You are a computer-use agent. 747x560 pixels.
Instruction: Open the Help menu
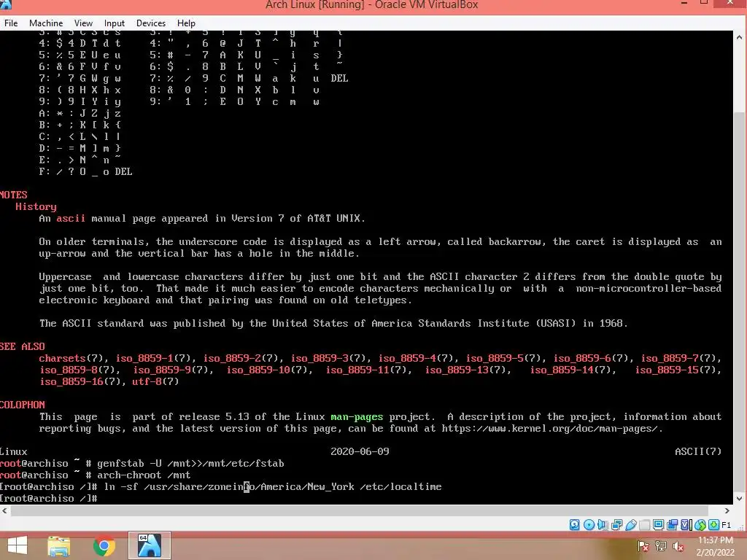coord(186,23)
